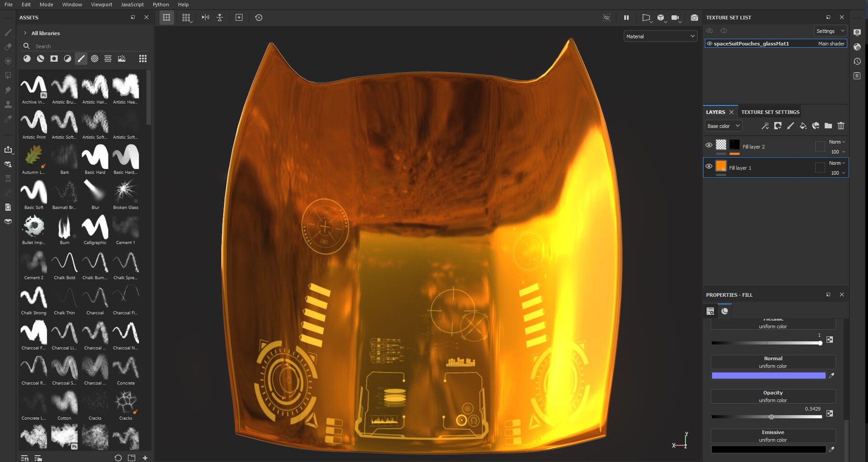Select the brushes filter icon in Assets
This screenshot has width=868, height=462.
81,59
